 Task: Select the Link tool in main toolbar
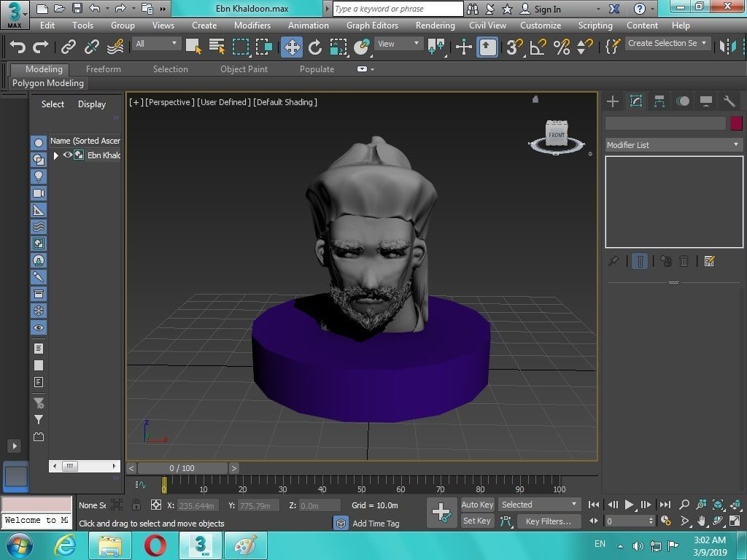[69, 47]
